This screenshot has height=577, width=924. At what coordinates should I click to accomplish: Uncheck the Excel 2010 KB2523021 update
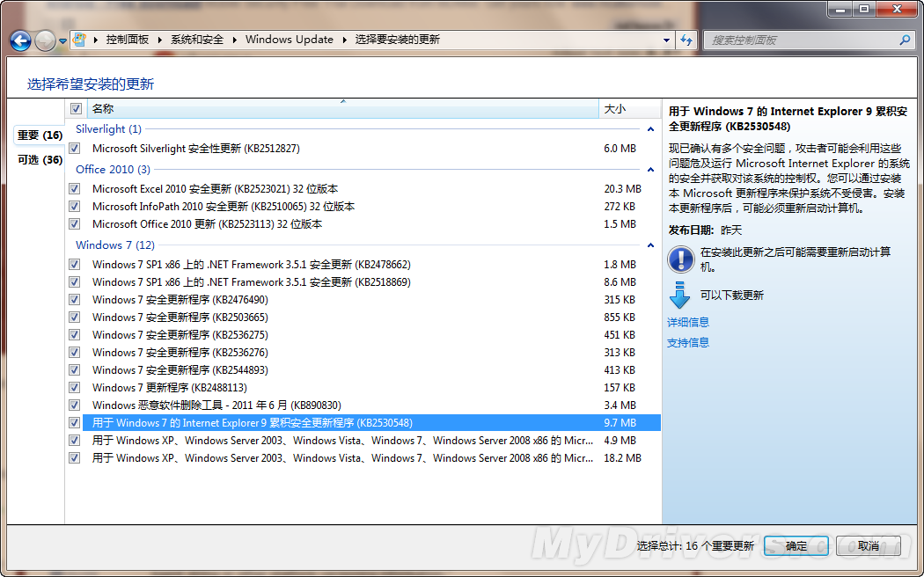tap(74, 189)
